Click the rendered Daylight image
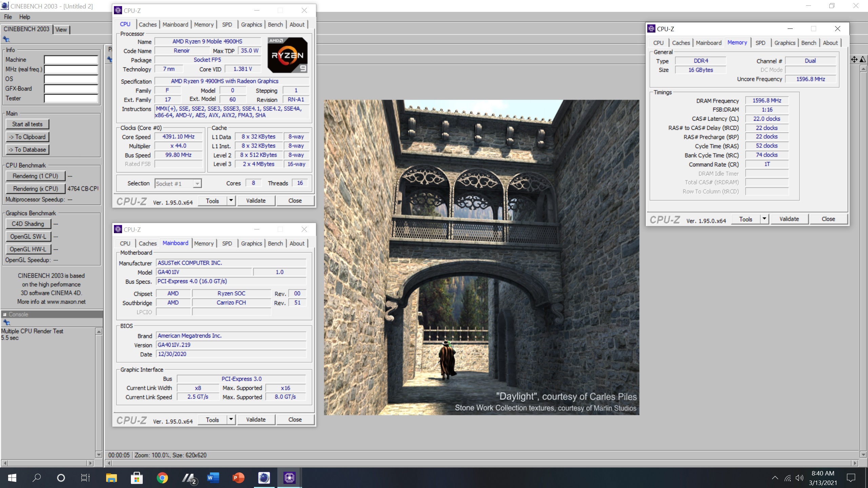The height and width of the screenshot is (488, 868). point(481,257)
